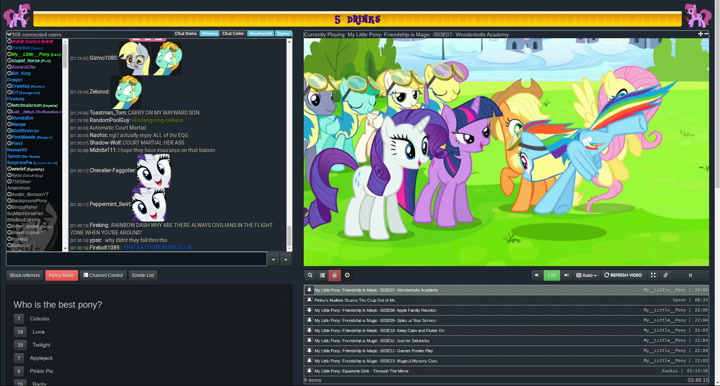Viewport: 720px width, 386px height.
Task: Click the Shadow-Wolf username in chat
Action: [105, 143]
